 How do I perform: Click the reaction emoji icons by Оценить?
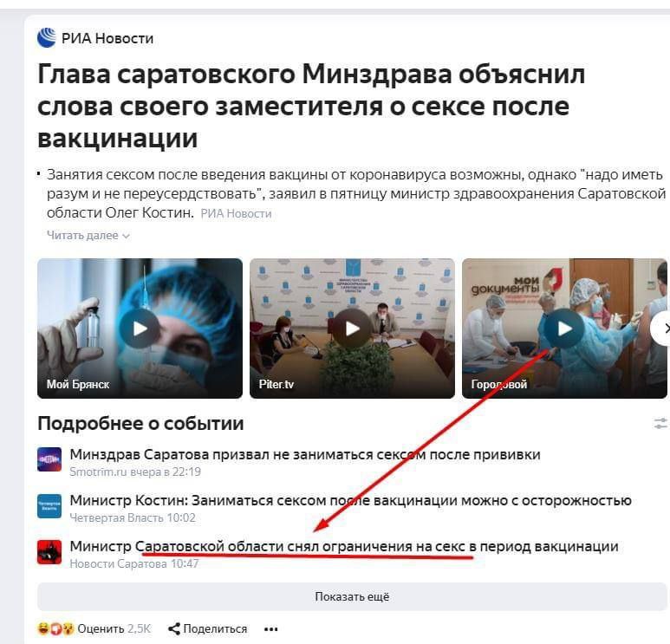click(x=56, y=628)
